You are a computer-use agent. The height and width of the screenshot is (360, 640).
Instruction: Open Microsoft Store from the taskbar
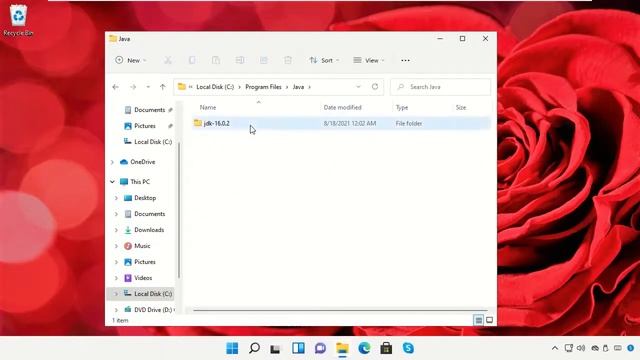tap(386, 348)
